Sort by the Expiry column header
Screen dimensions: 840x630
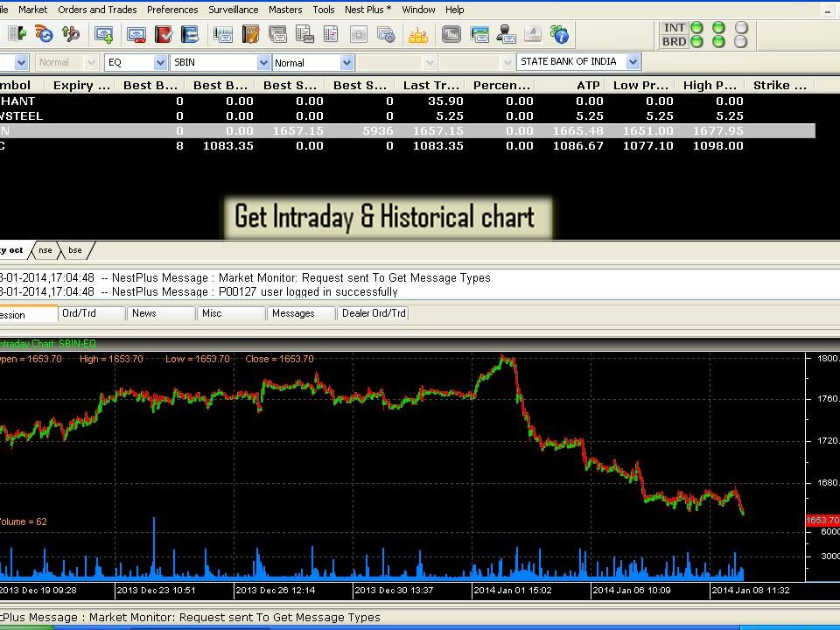coord(80,85)
